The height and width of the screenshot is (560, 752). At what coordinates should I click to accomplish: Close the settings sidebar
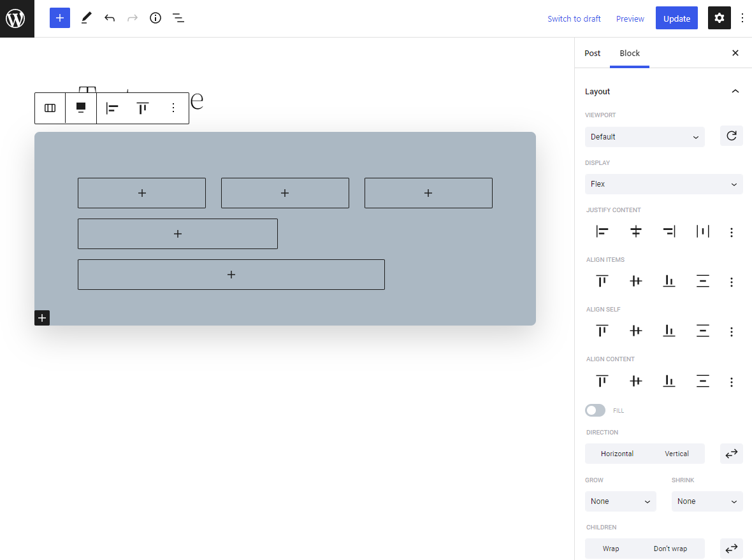click(x=735, y=54)
